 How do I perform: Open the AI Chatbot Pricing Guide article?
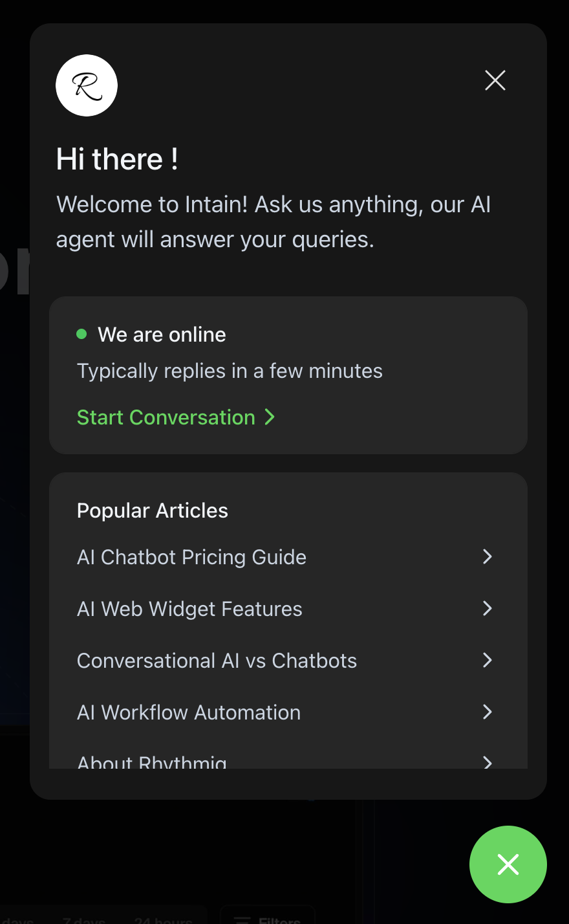point(191,557)
